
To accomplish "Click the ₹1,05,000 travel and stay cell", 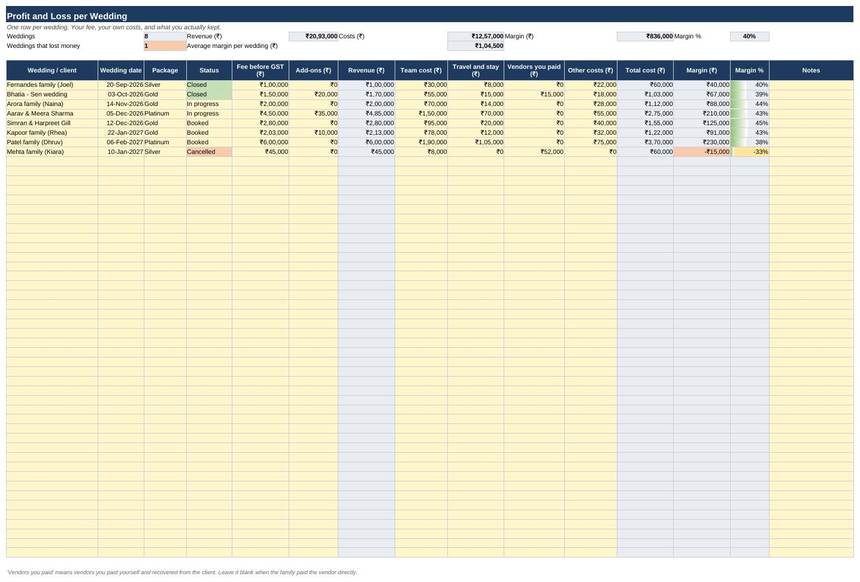I will point(476,142).
